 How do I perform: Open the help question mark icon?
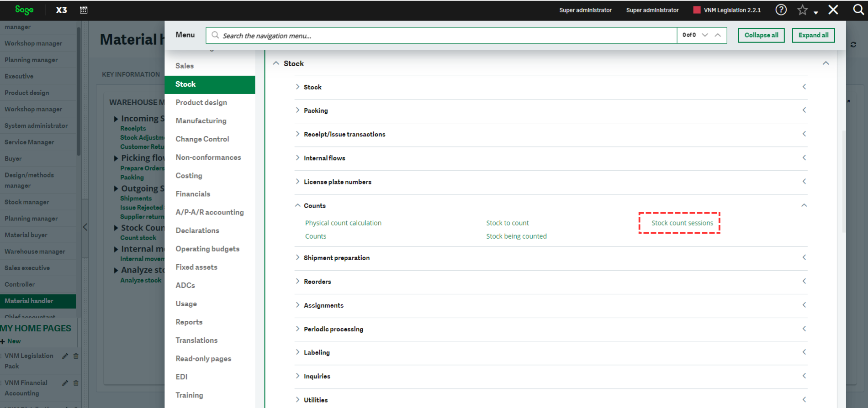781,10
